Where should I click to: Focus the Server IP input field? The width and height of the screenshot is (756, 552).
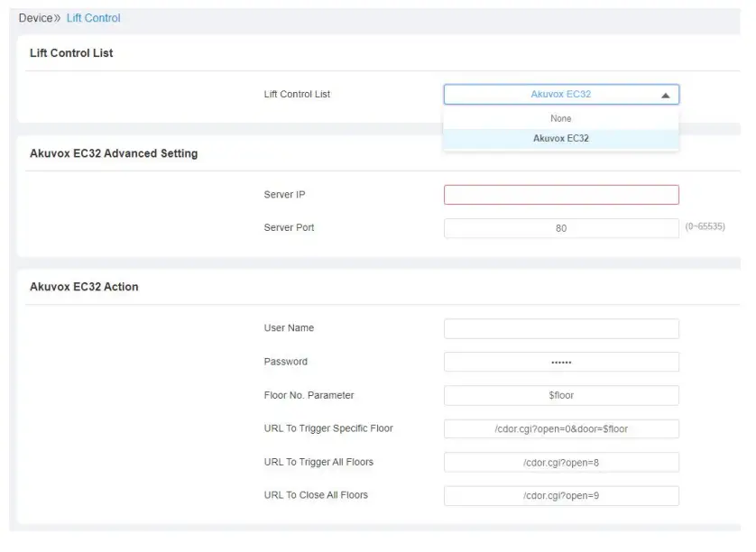tap(560, 195)
